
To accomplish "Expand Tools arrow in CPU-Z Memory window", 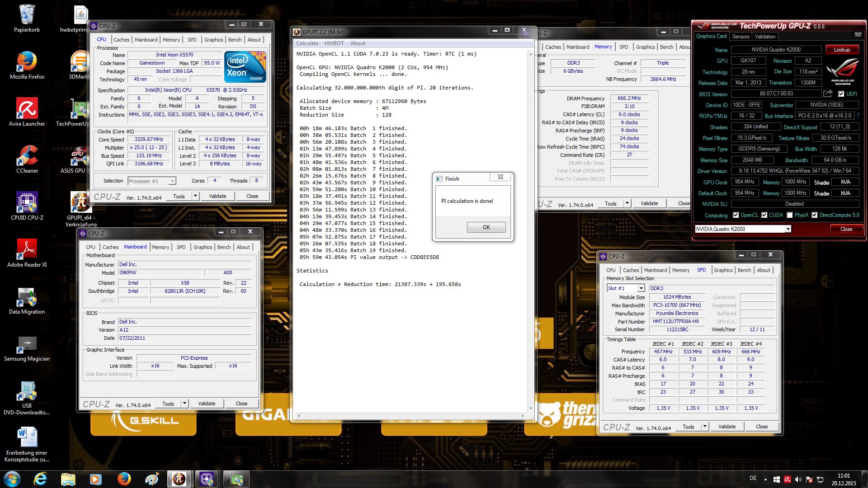I will [x=627, y=203].
